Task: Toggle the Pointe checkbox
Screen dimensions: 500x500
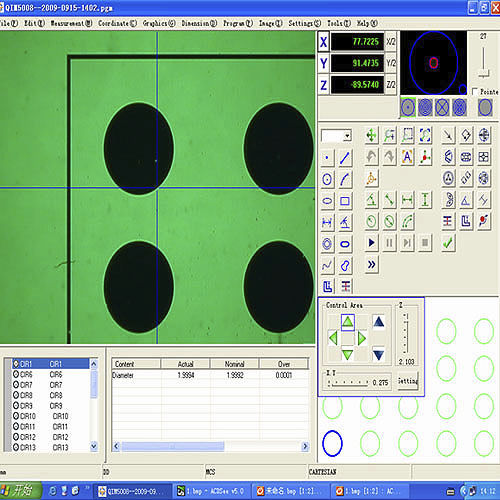Action: [475, 91]
